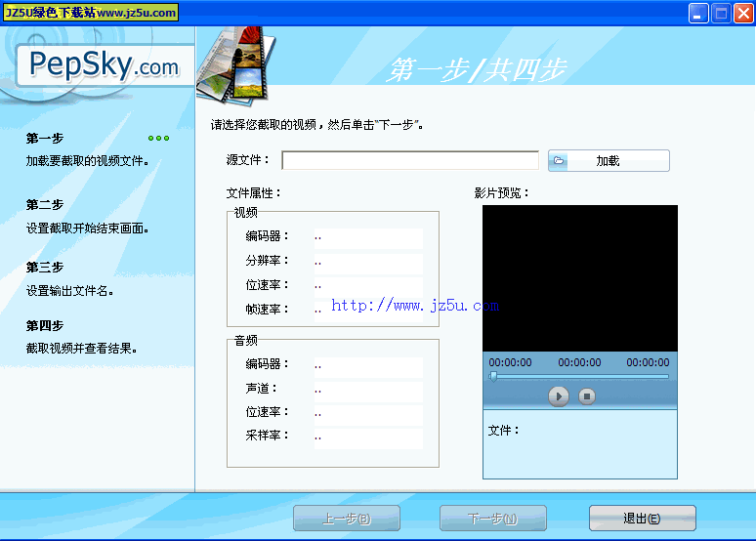Click the video 编码器 value field
The image size is (756, 541).
click(x=368, y=237)
